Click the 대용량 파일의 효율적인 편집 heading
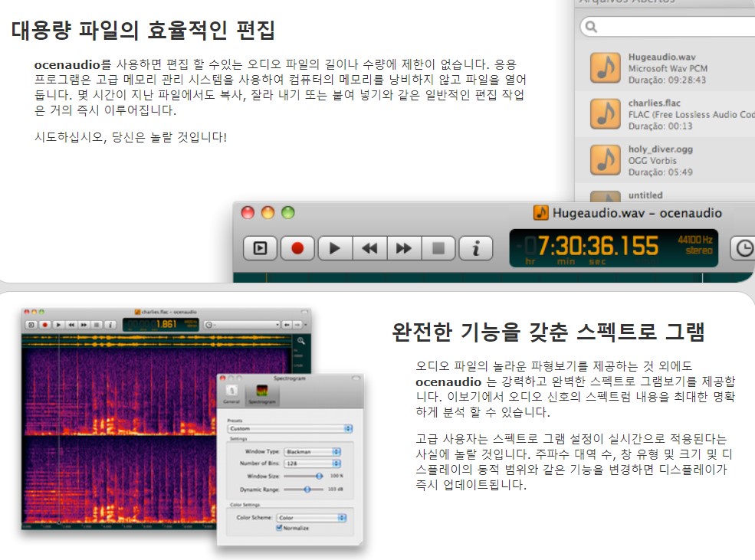The image size is (755, 560). coord(143,30)
